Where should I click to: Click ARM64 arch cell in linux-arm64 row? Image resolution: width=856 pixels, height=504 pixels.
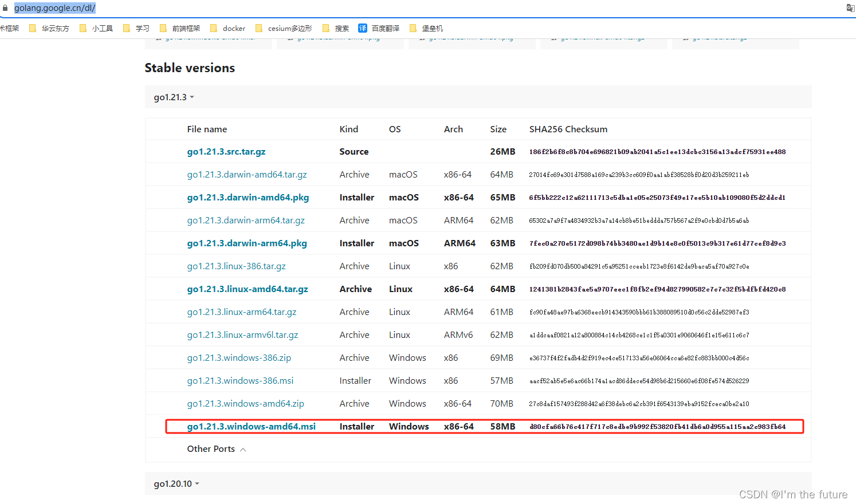458,312
